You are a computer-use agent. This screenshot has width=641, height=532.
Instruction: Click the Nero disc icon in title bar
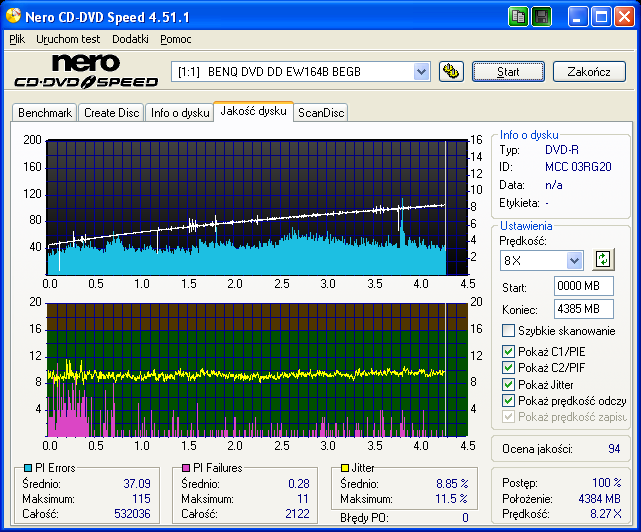coord(13,16)
